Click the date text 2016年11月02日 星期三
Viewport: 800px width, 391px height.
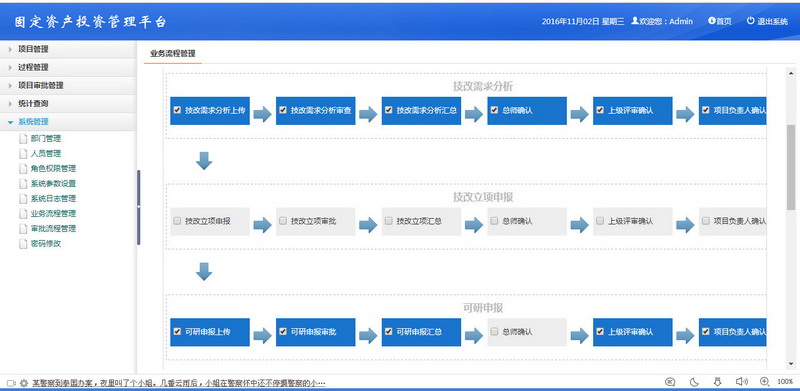(x=583, y=21)
